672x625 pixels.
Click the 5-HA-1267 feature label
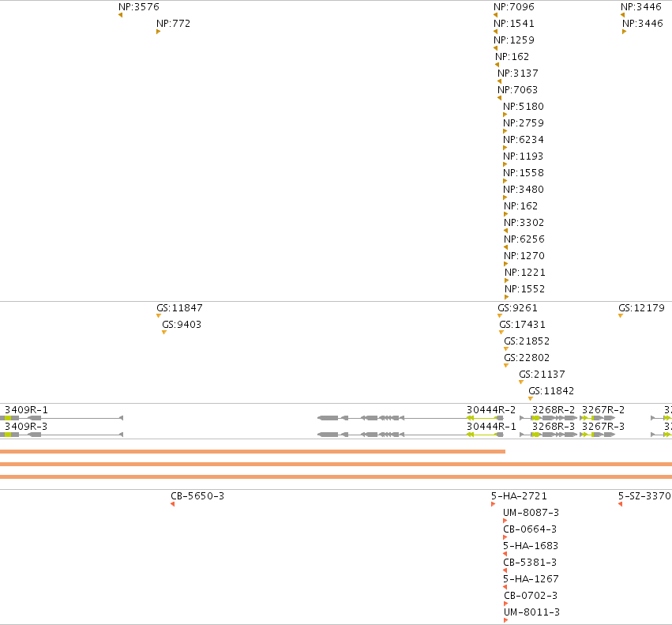pyautogui.click(x=531, y=579)
